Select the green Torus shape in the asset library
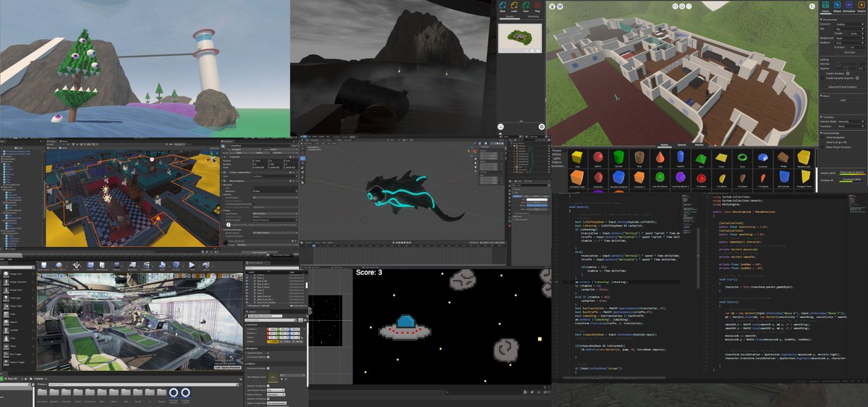The image size is (868, 407). (x=743, y=157)
